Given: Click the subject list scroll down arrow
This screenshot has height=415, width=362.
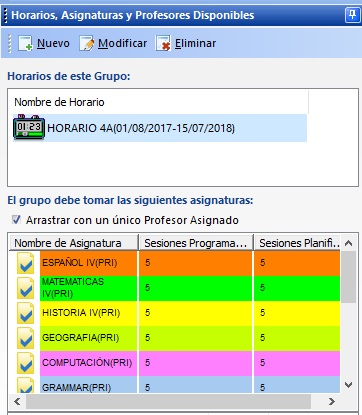Looking at the screenshot, I should point(348,385).
